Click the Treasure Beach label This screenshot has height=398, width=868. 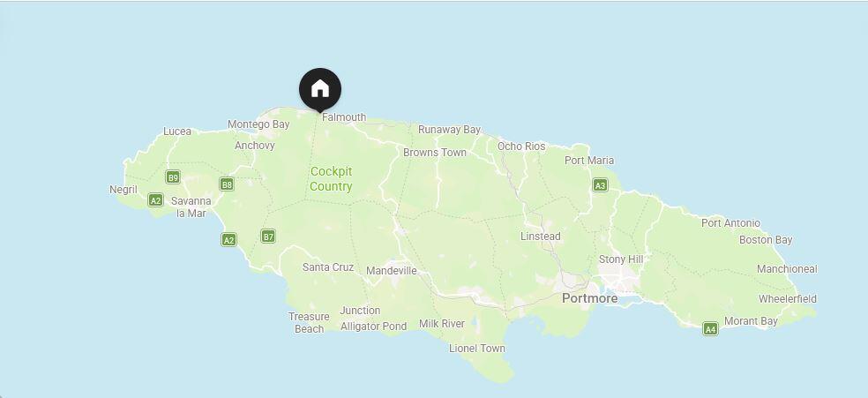tap(309, 323)
